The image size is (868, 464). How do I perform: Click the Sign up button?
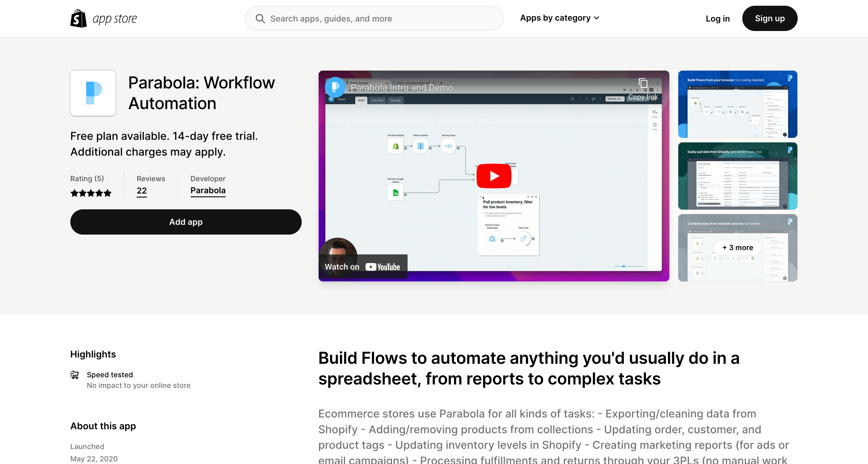(x=770, y=19)
